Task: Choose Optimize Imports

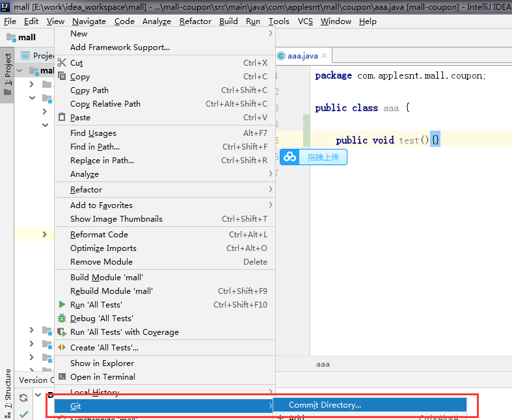Action: point(165,248)
